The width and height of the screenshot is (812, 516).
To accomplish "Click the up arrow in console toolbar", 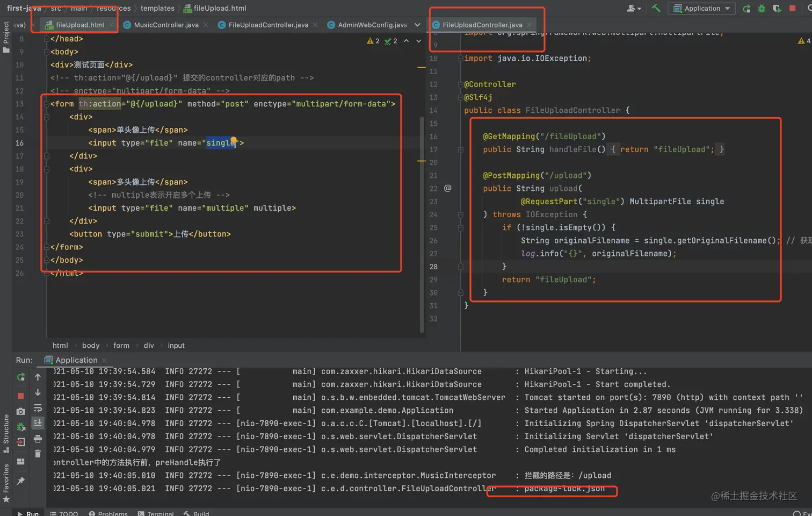I will (x=38, y=377).
